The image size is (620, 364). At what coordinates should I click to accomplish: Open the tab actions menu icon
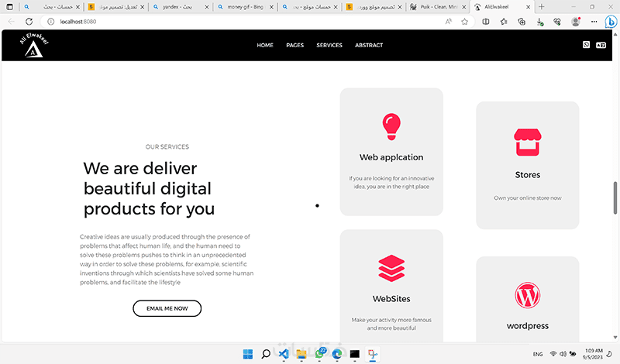tap(10, 7)
